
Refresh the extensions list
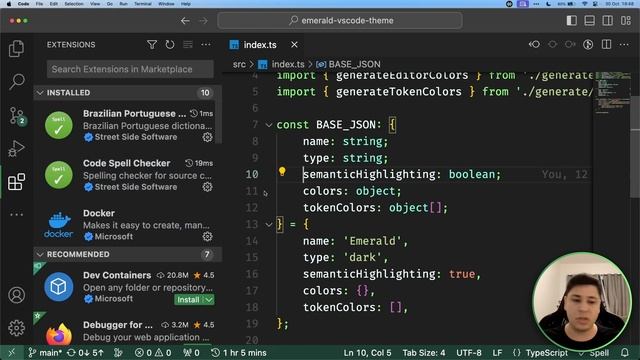coord(170,44)
